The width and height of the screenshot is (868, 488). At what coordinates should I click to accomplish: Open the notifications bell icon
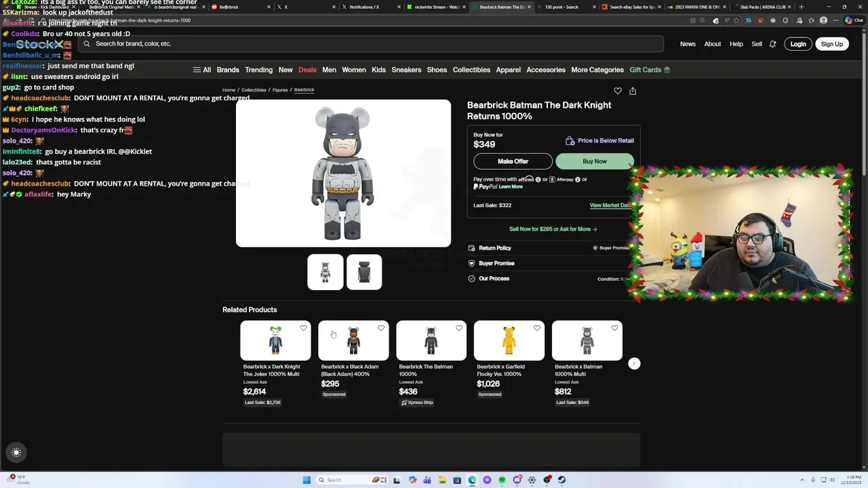pyautogui.click(x=772, y=44)
